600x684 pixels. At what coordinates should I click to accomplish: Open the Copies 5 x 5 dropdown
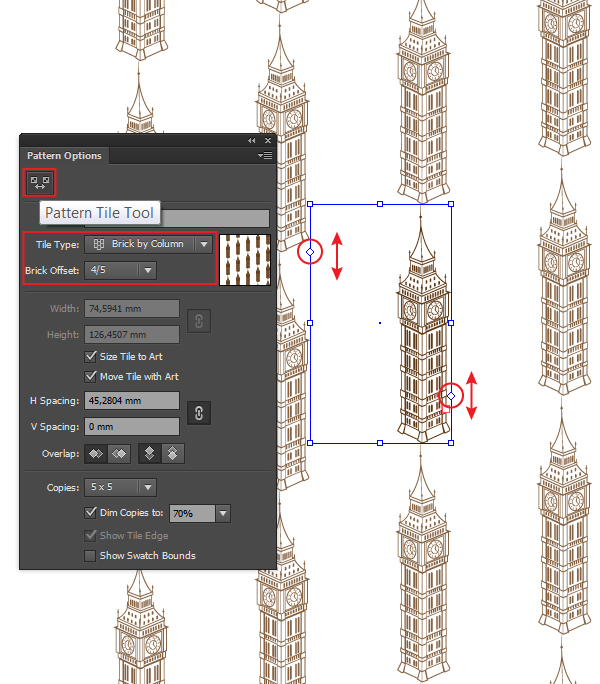point(120,487)
